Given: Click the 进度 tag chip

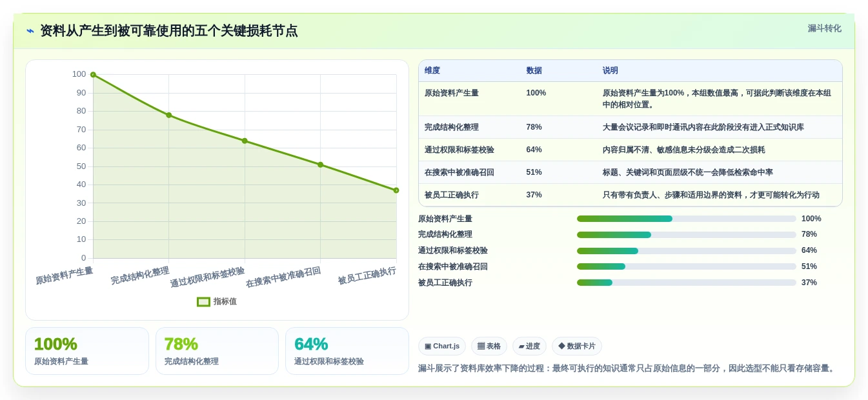Looking at the screenshot, I should (529, 346).
